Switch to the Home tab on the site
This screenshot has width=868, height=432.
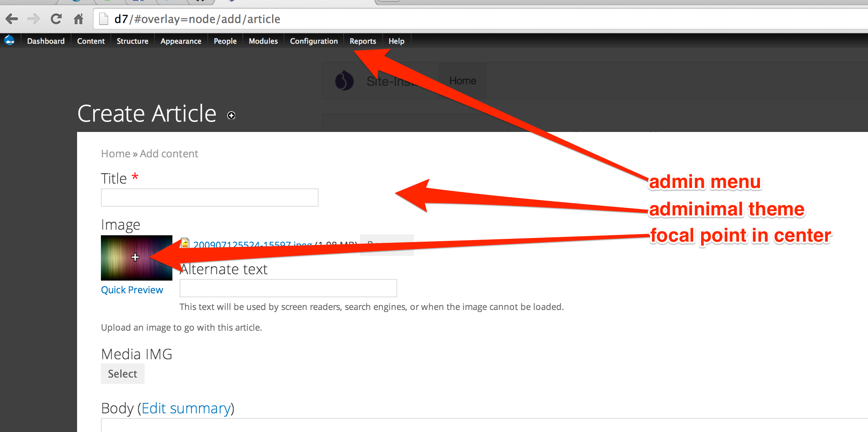462,81
